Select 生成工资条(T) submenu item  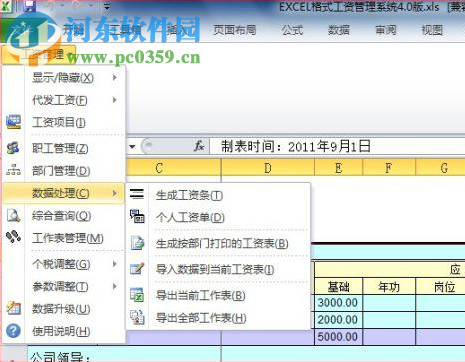tap(218, 195)
